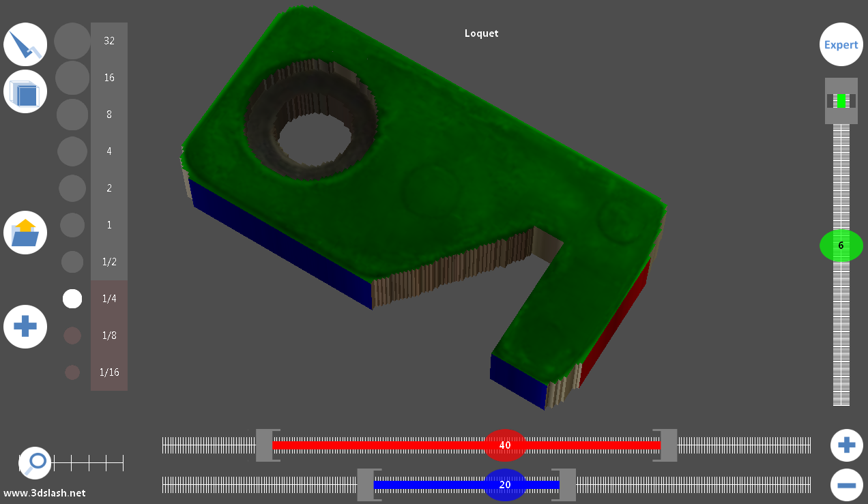Open the www.3dslash.net link
The width and height of the screenshot is (868, 504).
click(x=45, y=492)
